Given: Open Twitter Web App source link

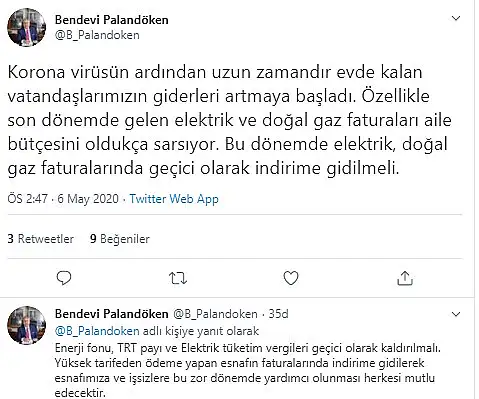Looking at the screenshot, I should click(x=174, y=199).
